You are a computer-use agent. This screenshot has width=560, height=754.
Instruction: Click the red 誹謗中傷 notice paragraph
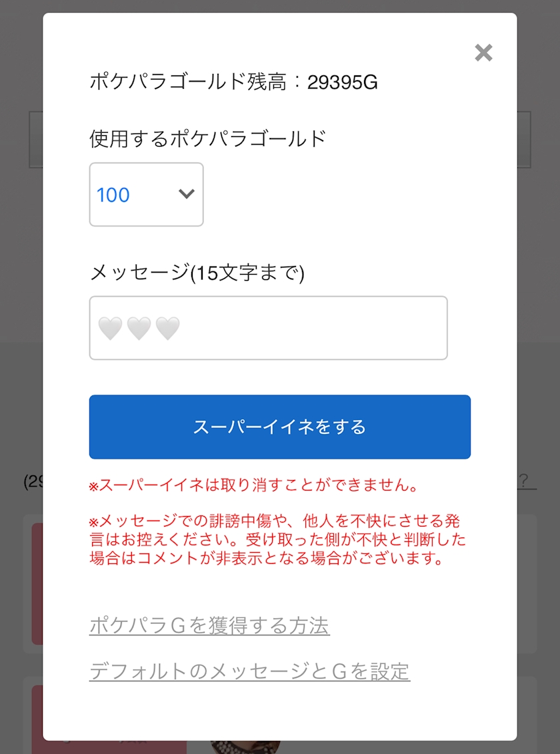coord(277,539)
